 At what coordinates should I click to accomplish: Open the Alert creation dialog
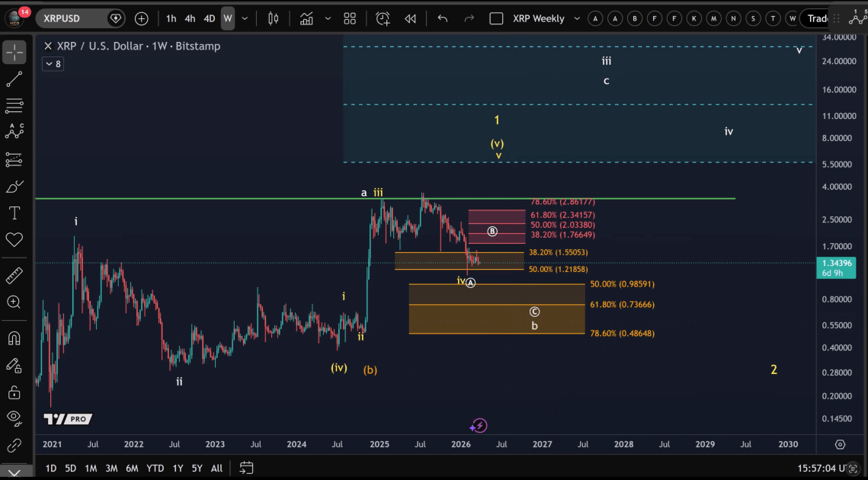(383, 18)
